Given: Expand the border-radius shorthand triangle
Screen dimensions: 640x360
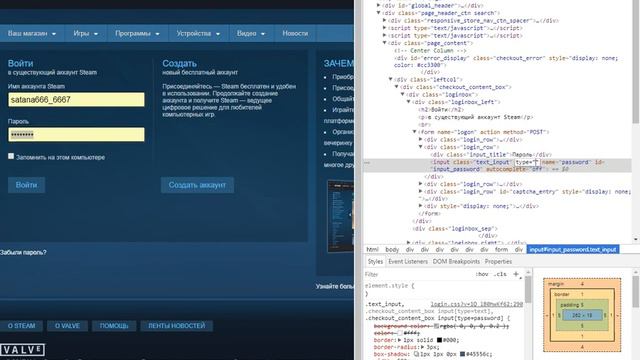Looking at the screenshot, I should (423, 347).
